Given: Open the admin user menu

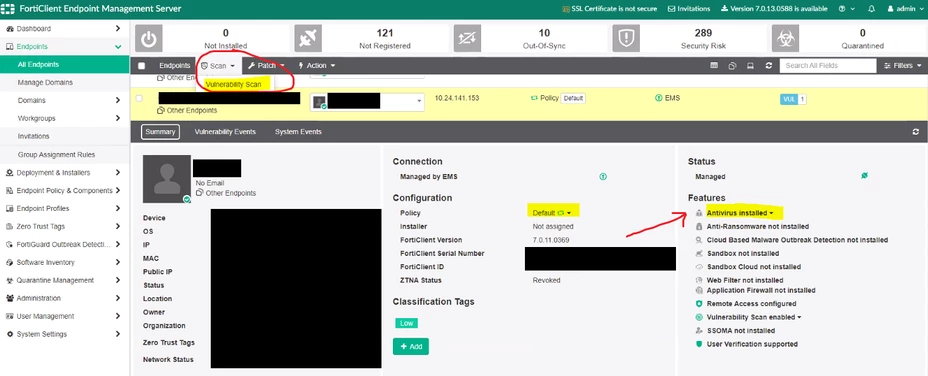Looking at the screenshot, I should tap(905, 9).
